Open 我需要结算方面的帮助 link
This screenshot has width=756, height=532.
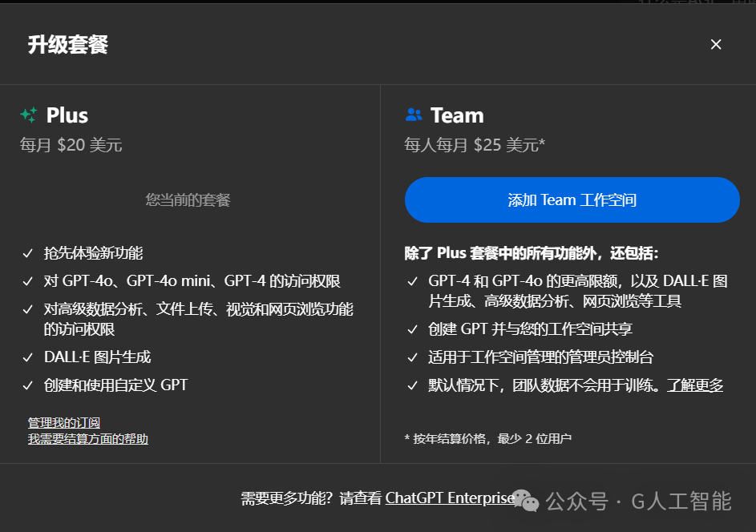[87, 439]
